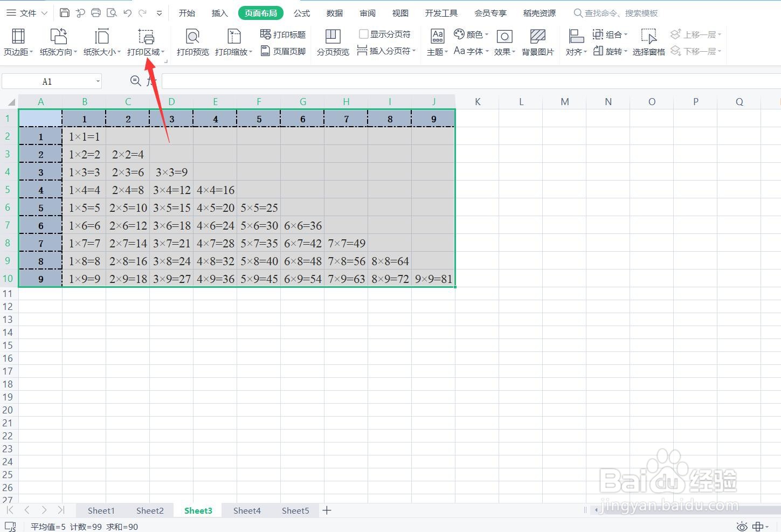Expand the 打印区域 dropdown arrow

point(163,52)
